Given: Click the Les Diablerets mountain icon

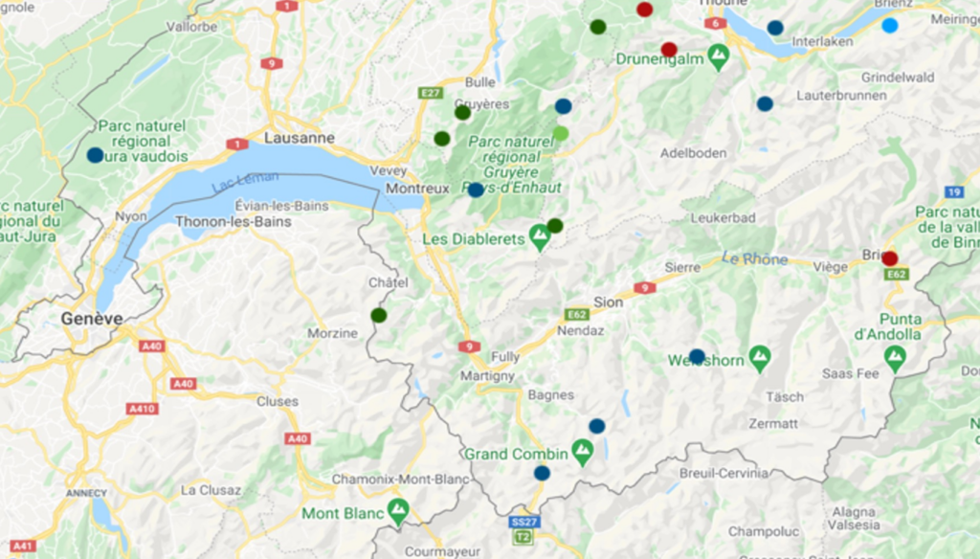Looking at the screenshot, I should [540, 237].
